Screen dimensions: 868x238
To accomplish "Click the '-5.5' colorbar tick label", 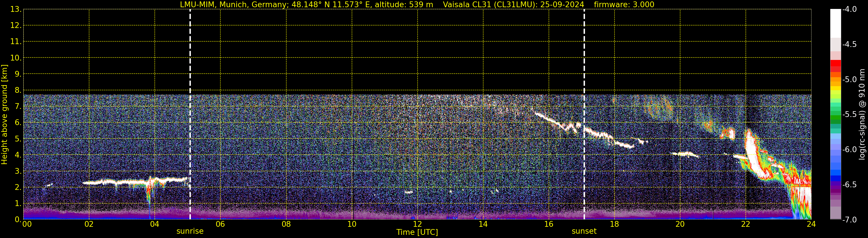I will coord(850,115).
